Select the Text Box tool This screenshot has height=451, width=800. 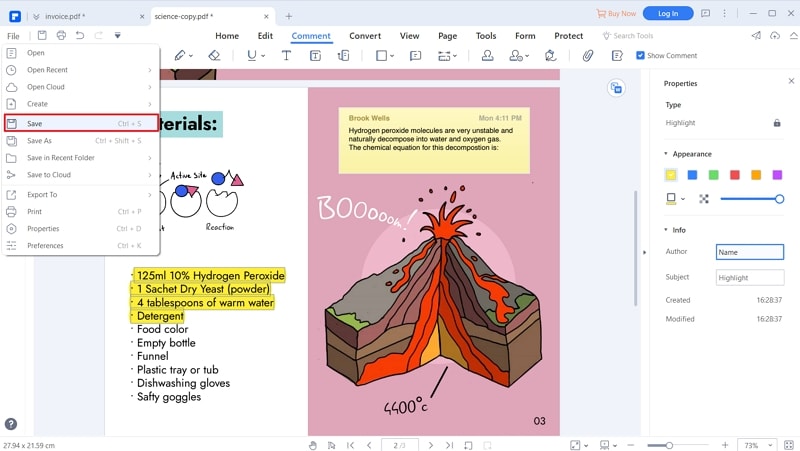(315, 56)
